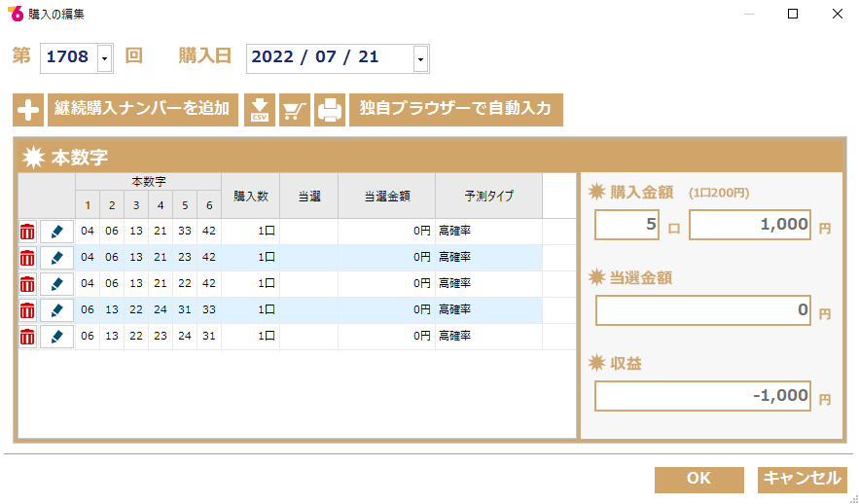Edit row 04 06 13 21 23 42
The height and width of the screenshot is (504, 859).
(57, 258)
